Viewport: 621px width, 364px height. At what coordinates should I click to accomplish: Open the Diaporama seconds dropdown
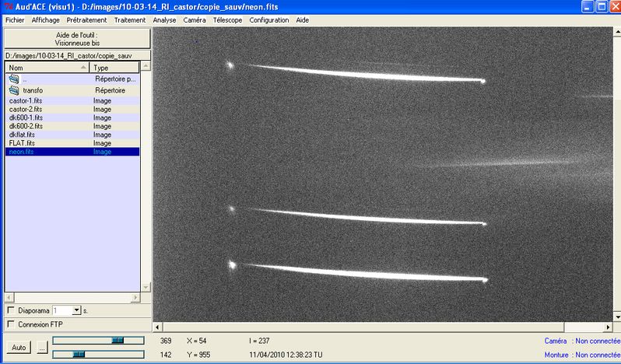pos(77,310)
